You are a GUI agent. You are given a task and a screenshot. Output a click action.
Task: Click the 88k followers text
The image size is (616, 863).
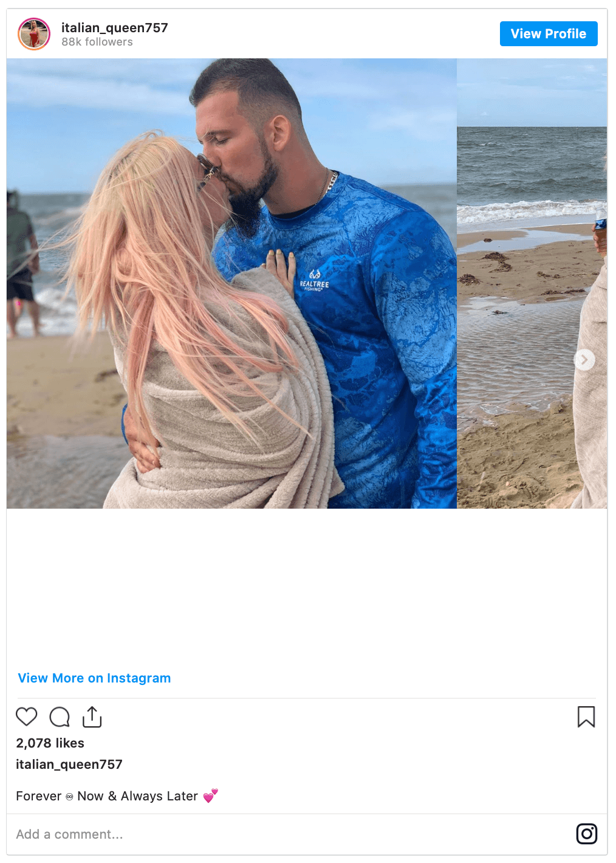pyautogui.click(x=97, y=42)
